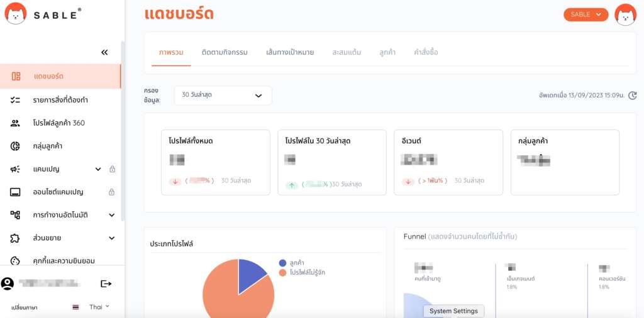Expand the ส่วนขยาย sidebar menu
This screenshot has width=644, height=318.
(111, 238)
